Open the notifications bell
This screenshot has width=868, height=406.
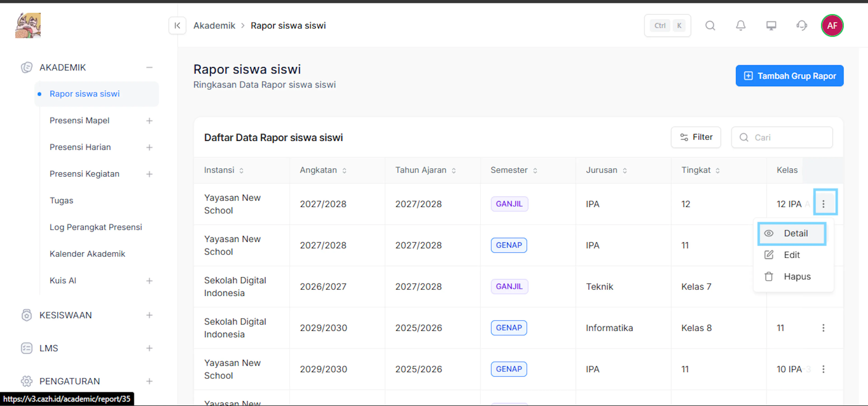coord(740,26)
